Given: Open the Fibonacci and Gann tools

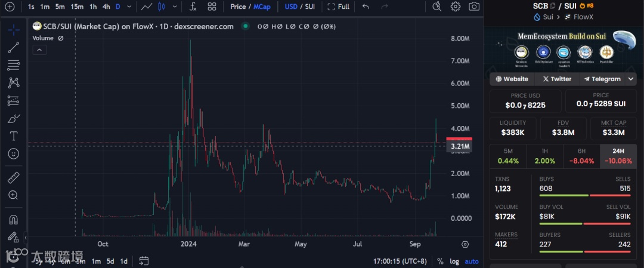Looking at the screenshot, I should click(x=14, y=65).
